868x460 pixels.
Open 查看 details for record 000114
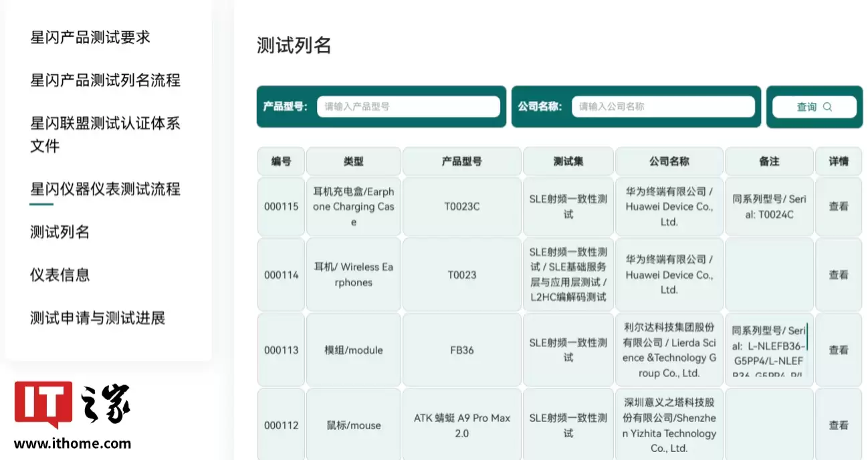click(x=838, y=274)
